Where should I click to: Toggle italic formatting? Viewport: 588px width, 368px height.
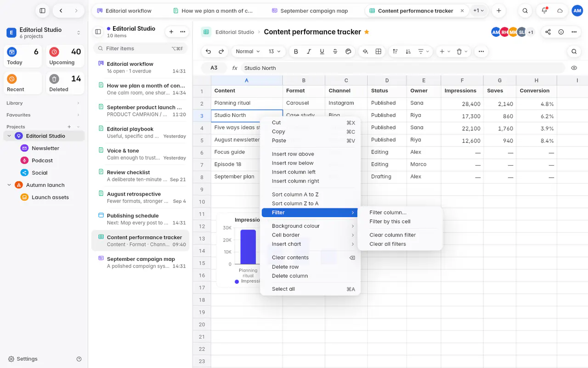[x=309, y=52]
